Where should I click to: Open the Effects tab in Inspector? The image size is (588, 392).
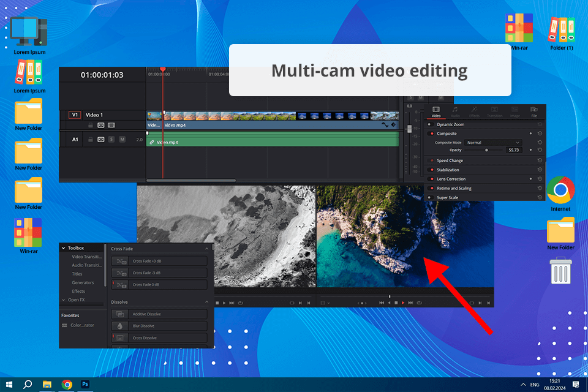point(474,111)
